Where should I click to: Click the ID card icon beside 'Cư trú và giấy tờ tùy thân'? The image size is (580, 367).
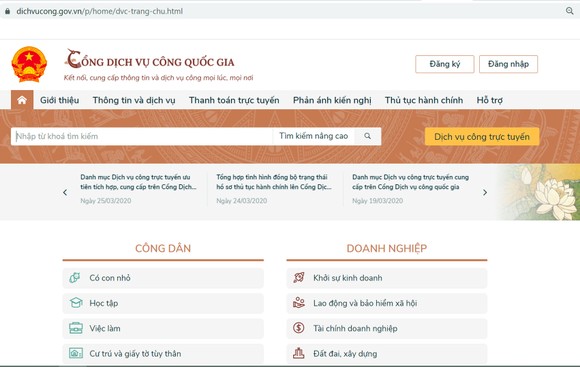(x=76, y=353)
